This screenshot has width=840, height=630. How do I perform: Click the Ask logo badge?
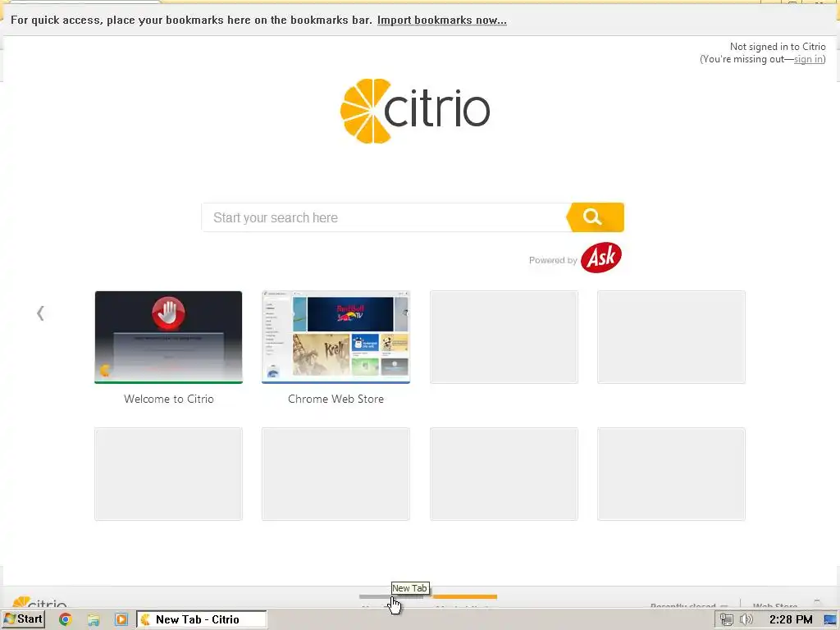[601, 258]
